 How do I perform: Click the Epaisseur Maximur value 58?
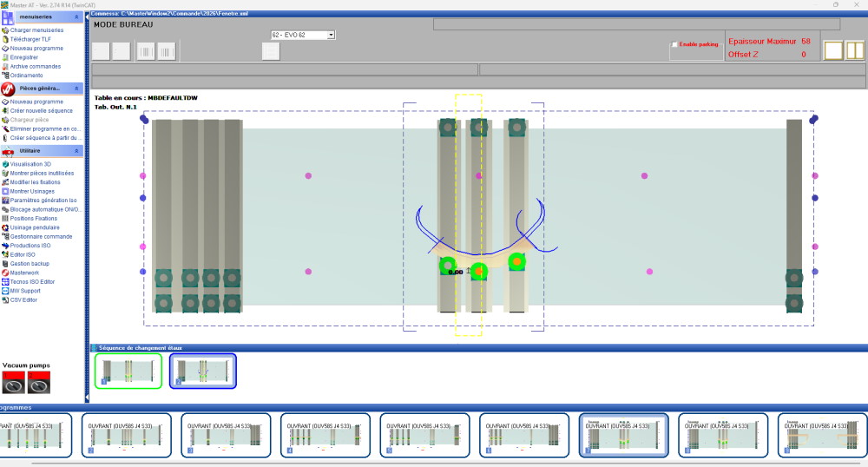[x=806, y=42]
